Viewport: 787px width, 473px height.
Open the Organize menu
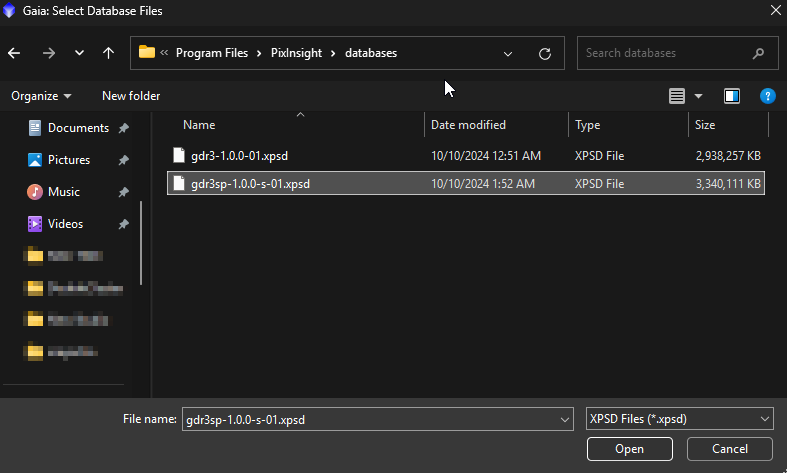41,96
